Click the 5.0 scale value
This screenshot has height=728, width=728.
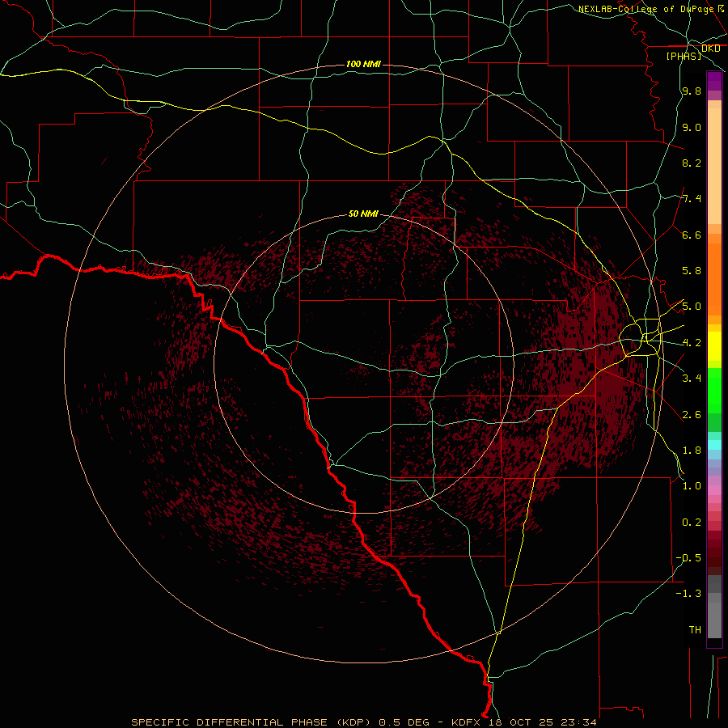692,307
